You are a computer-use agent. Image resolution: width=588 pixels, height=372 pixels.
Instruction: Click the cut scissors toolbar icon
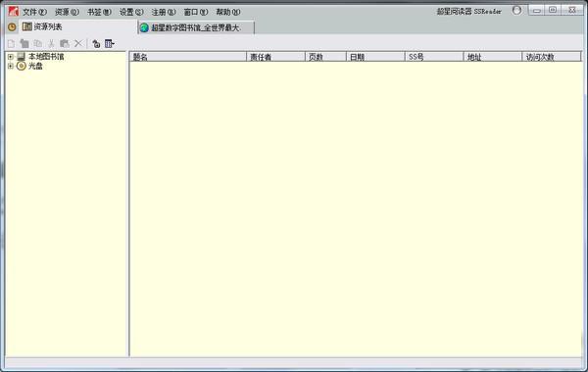(x=51, y=44)
